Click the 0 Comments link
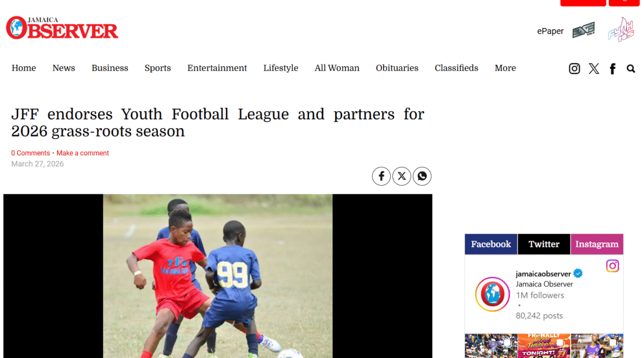Screen dimensions: 644x358 30,153
